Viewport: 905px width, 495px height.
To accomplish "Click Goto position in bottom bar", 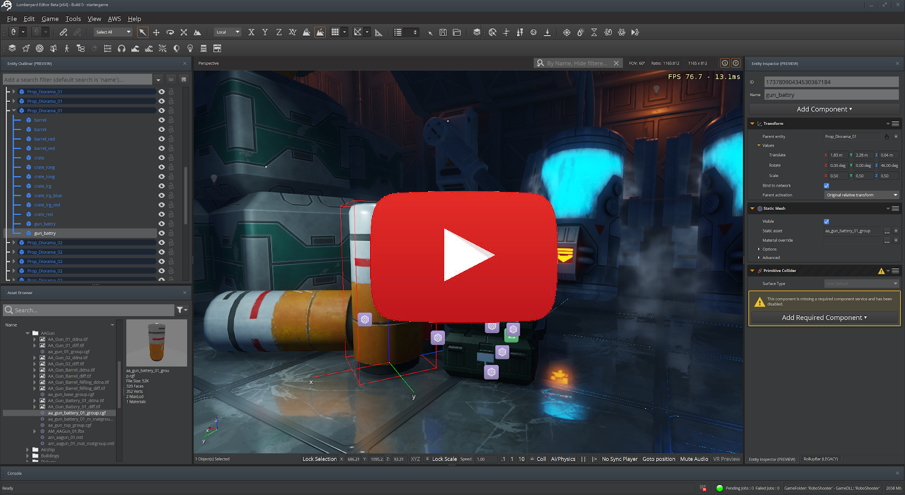I will coord(659,459).
